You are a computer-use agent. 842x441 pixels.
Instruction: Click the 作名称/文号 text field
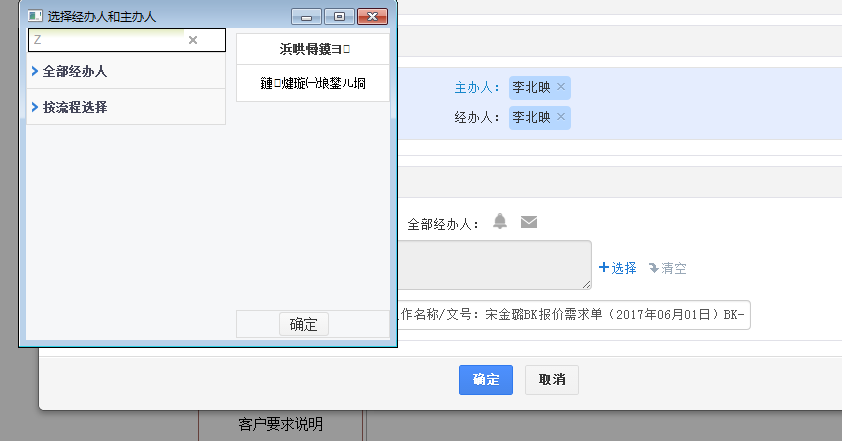coord(573,313)
